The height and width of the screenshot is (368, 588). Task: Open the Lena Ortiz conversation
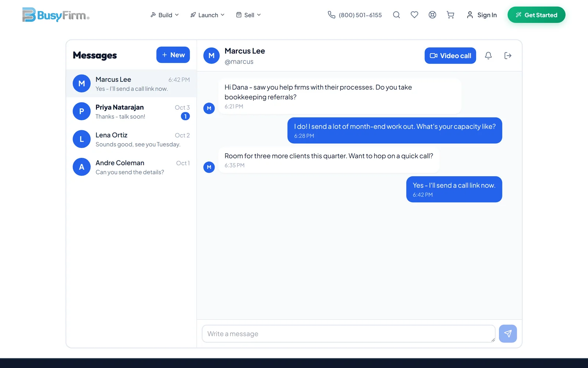(x=131, y=139)
